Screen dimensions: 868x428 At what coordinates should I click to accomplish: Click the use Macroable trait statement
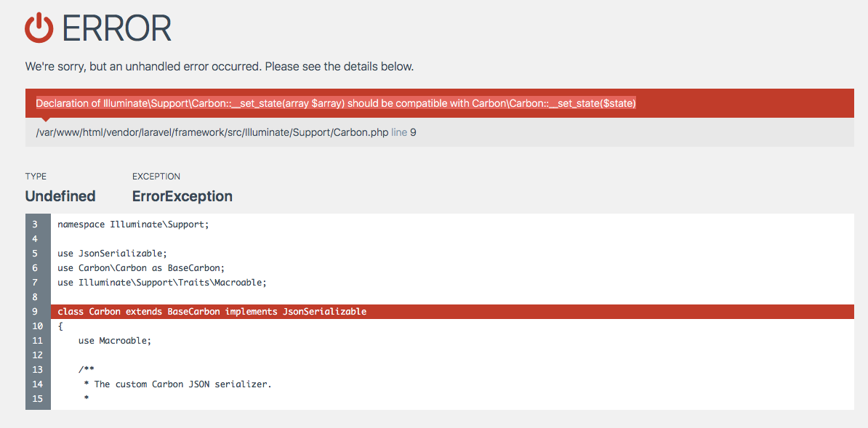116,340
